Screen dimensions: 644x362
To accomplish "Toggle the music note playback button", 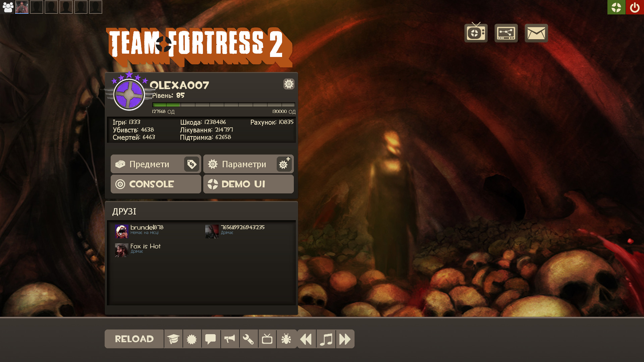I will (326, 339).
